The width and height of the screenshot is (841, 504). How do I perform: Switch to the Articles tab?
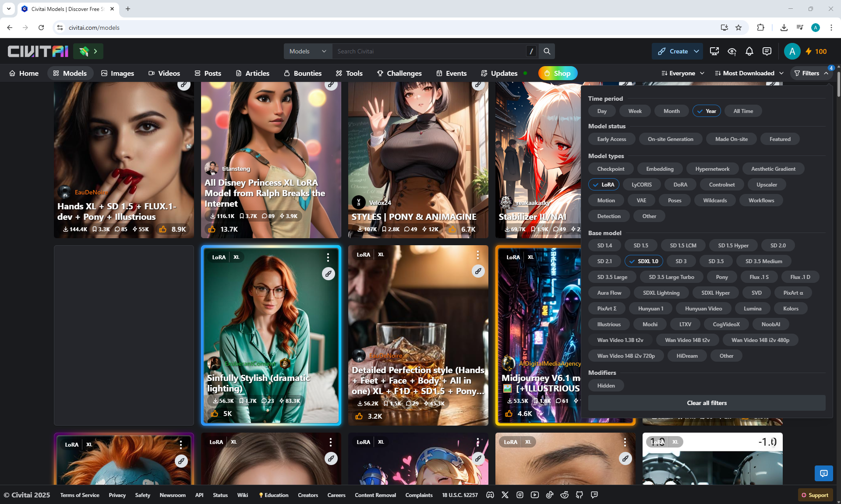[x=252, y=73]
